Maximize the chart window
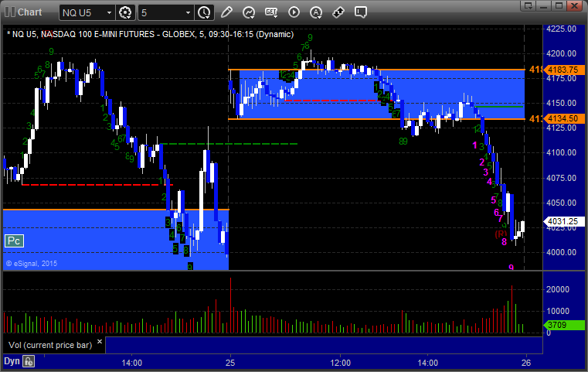Viewport: 588px width, 372px height. pos(559,5)
